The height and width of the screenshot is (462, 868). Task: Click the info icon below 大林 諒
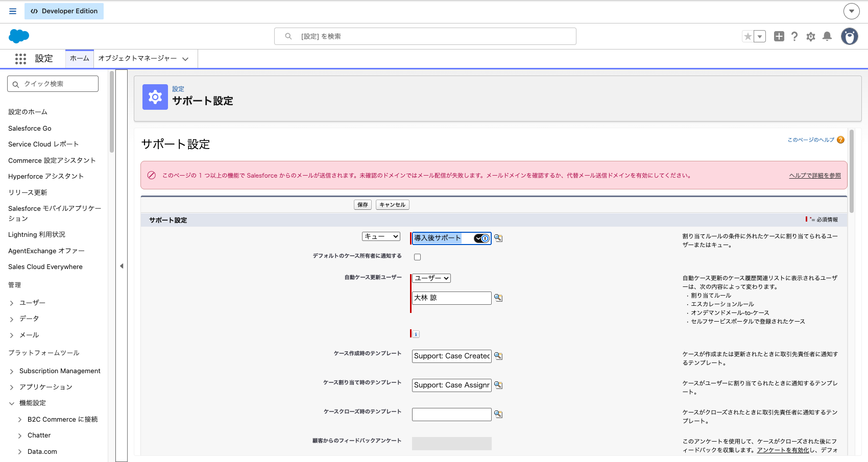pos(416,334)
